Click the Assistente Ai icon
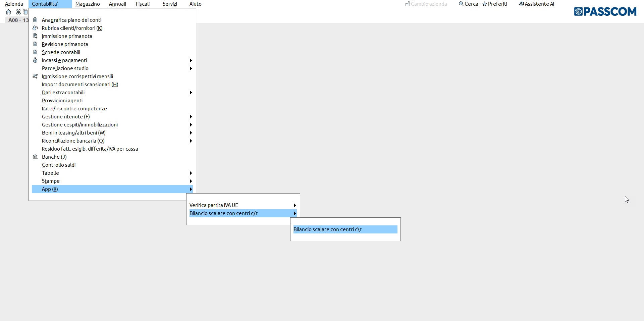644x321 pixels. (521, 4)
